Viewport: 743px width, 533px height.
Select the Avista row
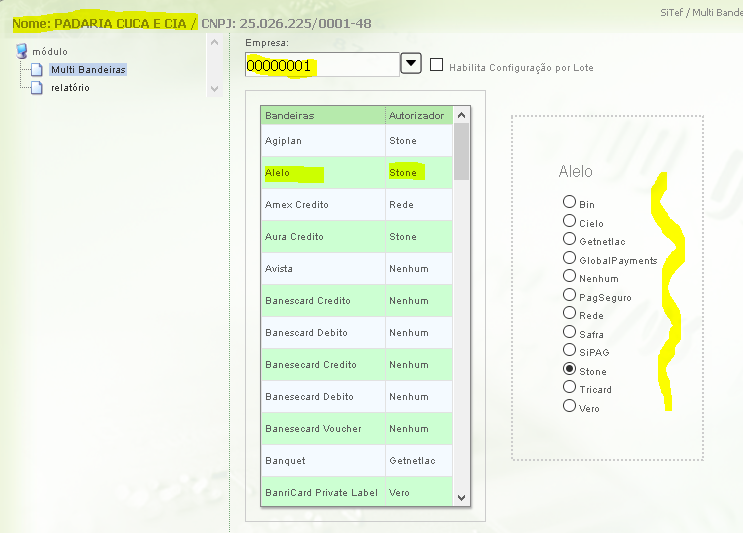pyautogui.click(x=357, y=269)
